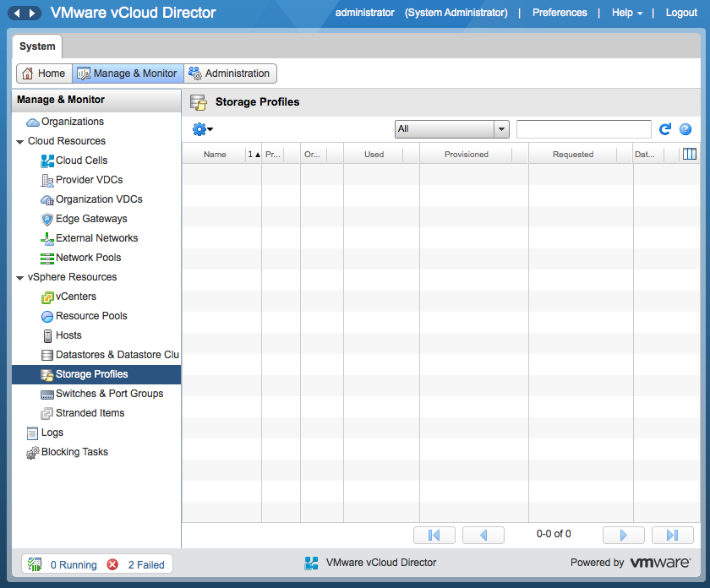
Task: Open Hosts in the tree
Action: tap(68, 336)
